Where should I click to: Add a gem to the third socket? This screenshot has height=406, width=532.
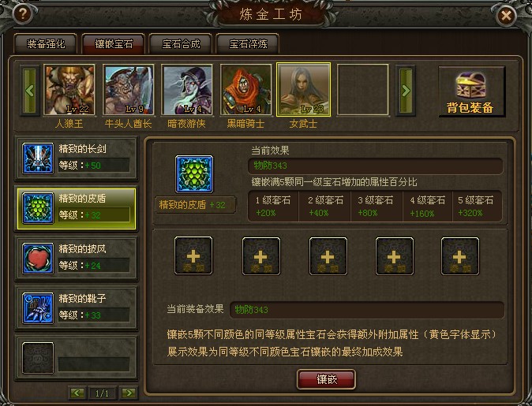(328, 255)
